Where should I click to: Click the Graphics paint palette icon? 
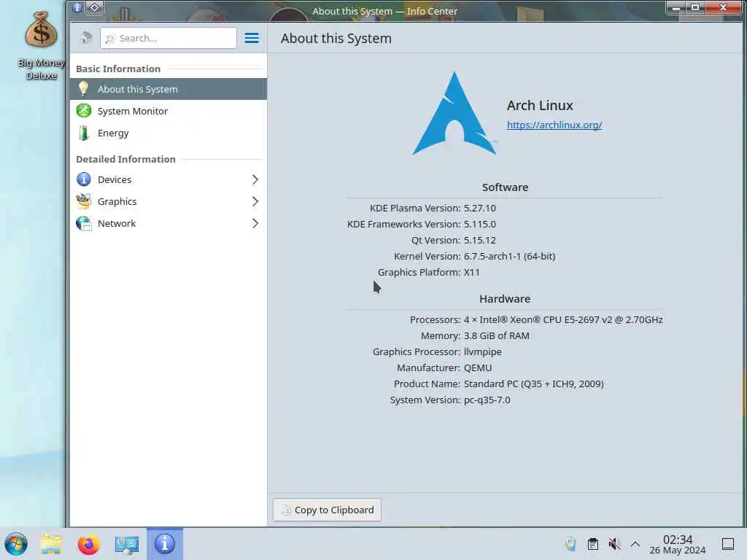(84, 201)
